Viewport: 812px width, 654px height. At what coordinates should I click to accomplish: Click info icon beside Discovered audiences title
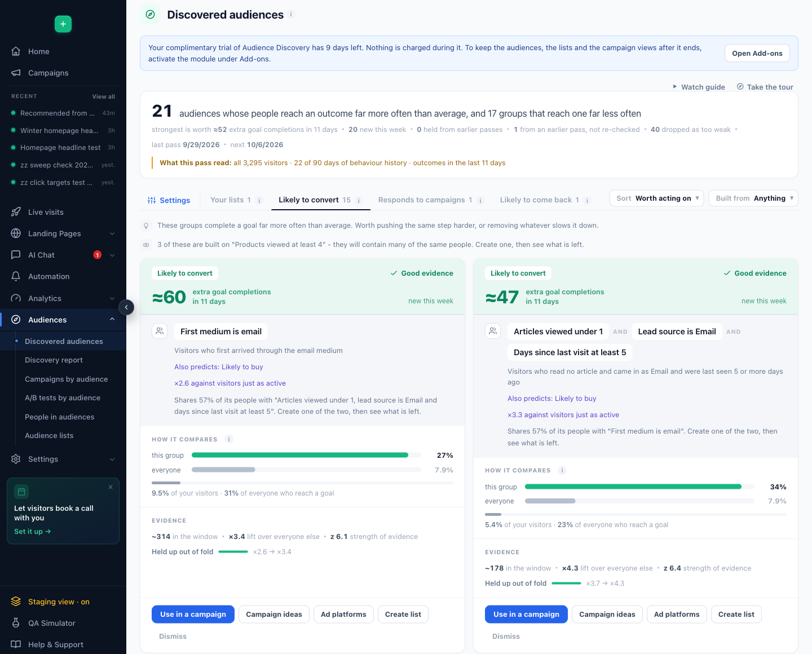click(x=291, y=15)
